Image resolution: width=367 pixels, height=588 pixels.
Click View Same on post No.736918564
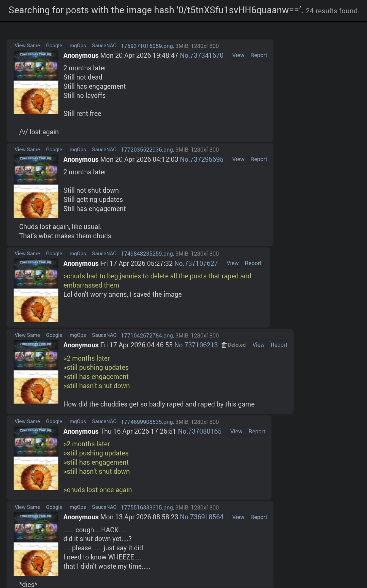pyautogui.click(x=27, y=507)
